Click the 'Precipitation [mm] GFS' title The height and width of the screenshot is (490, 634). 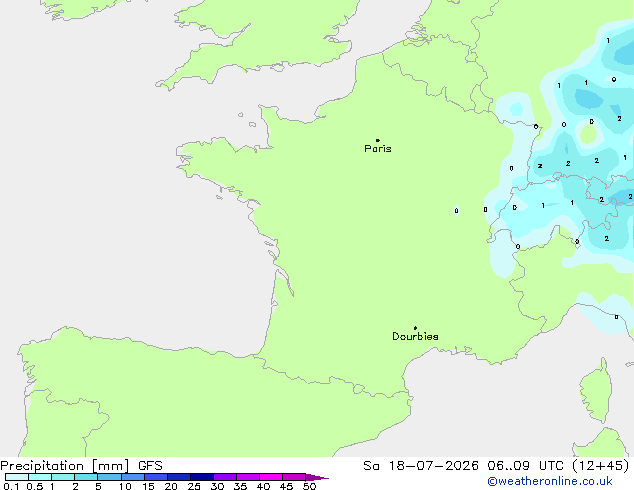pyautogui.click(x=81, y=466)
